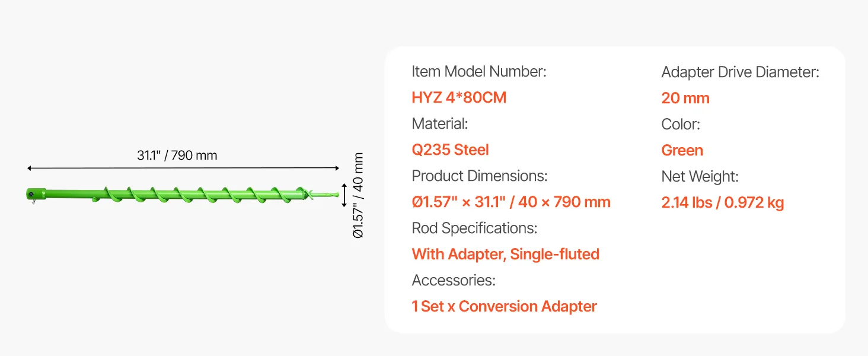The image size is (868, 356).
Task: Click the vertical diameter arrow indicator
Action: [344, 195]
